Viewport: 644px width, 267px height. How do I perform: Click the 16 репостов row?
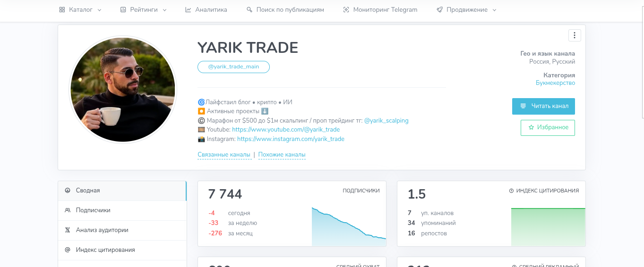coord(427,233)
